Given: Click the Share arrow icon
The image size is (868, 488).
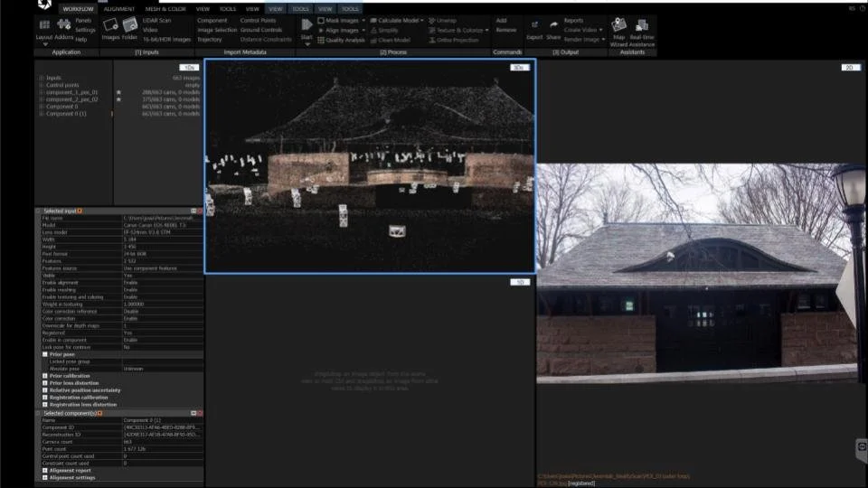Looking at the screenshot, I should 553,25.
